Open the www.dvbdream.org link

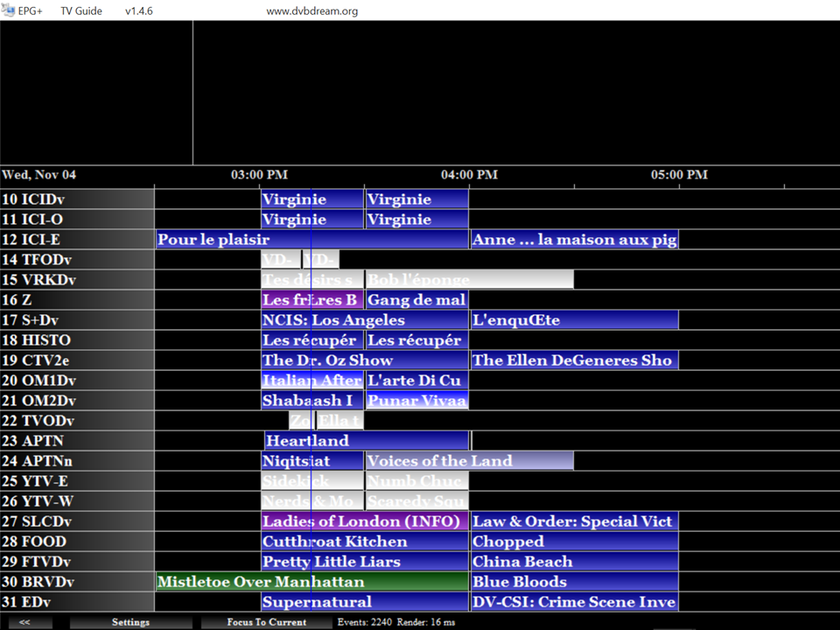click(311, 10)
